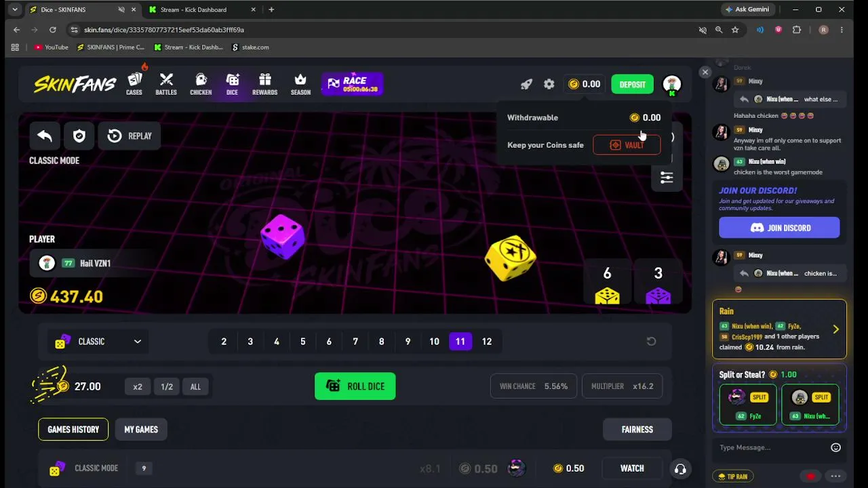The width and height of the screenshot is (868, 488).
Task: Click Tip Rain button
Action: point(733,476)
